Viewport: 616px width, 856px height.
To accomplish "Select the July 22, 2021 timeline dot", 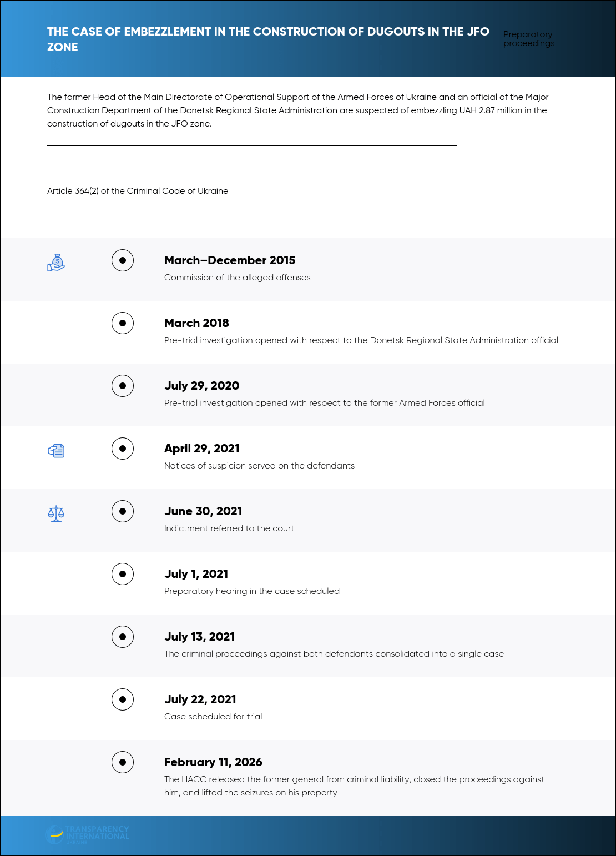I will [123, 699].
